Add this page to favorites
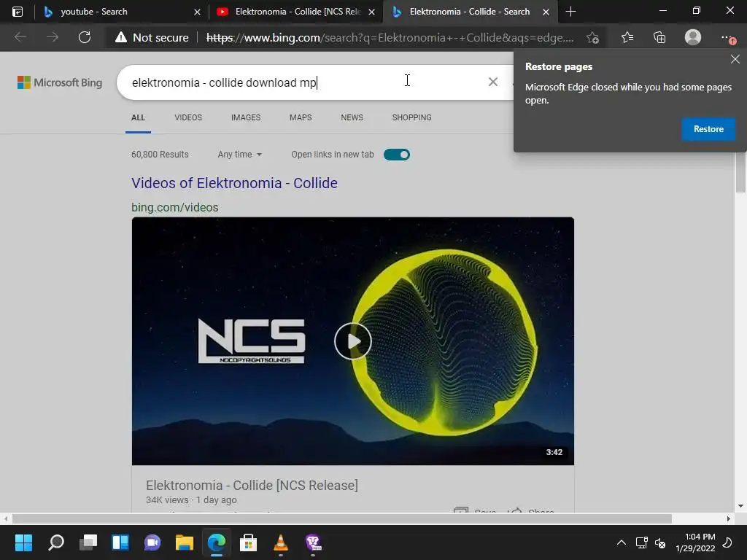This screenshot has height=560, width=747. pos(593,37)
